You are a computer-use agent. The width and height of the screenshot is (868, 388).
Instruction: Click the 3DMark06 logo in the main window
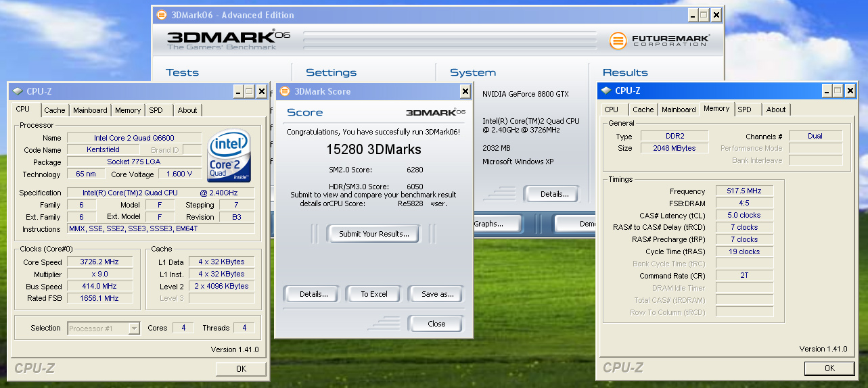click(229, 40)
